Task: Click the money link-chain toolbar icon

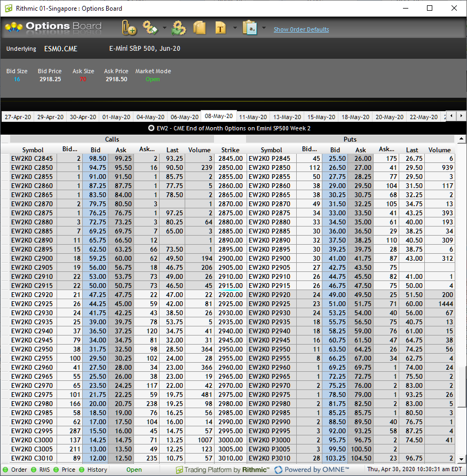Action: [151, 28]
